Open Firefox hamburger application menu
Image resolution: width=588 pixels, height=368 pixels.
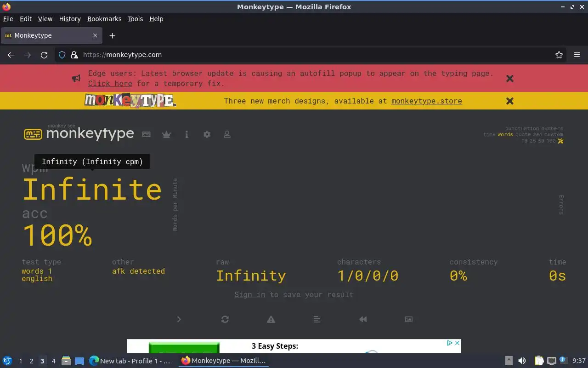point(577,55)
